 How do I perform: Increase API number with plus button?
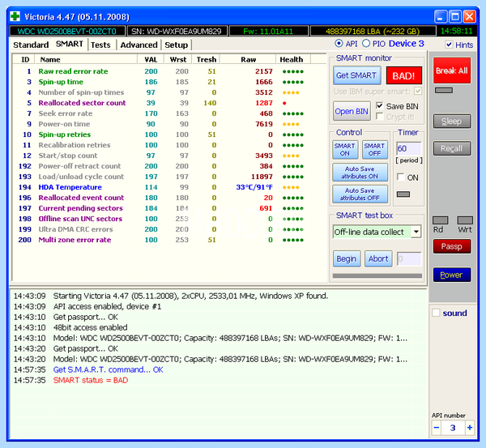[x=470, y=428]
